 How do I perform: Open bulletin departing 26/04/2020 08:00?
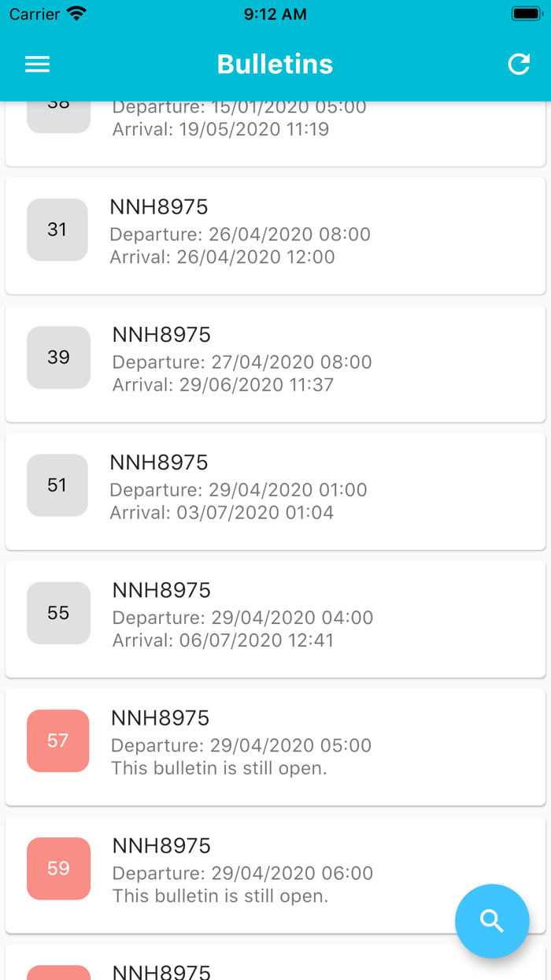(315, 235)
